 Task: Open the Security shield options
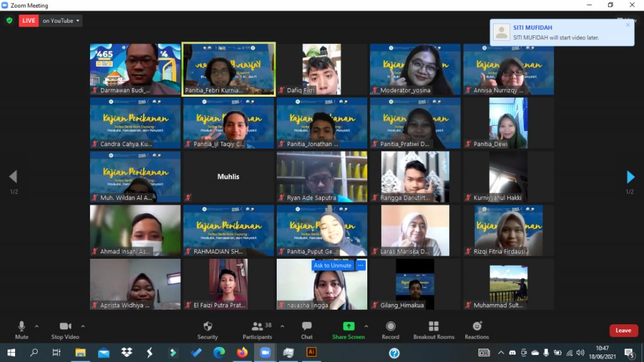208,330
